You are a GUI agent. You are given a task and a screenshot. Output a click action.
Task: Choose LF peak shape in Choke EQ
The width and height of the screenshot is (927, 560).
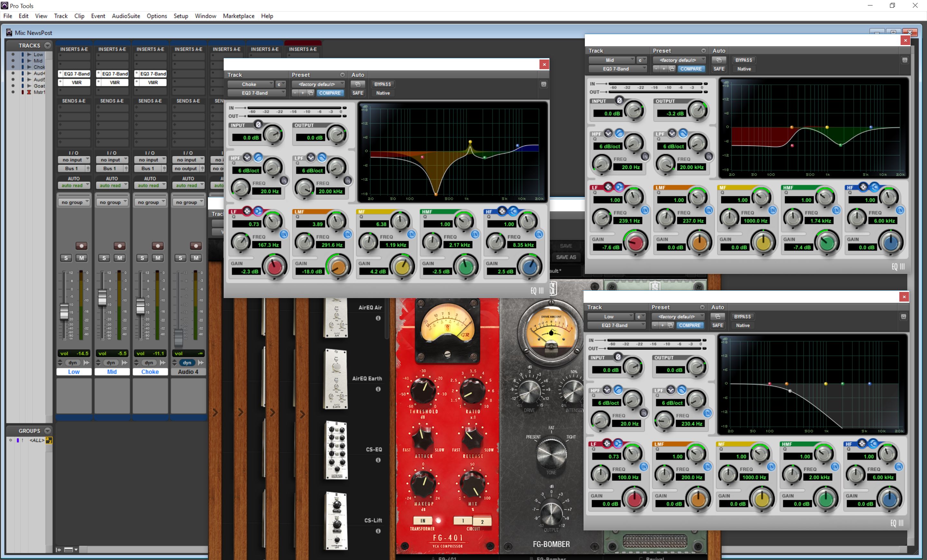[247, 211]
